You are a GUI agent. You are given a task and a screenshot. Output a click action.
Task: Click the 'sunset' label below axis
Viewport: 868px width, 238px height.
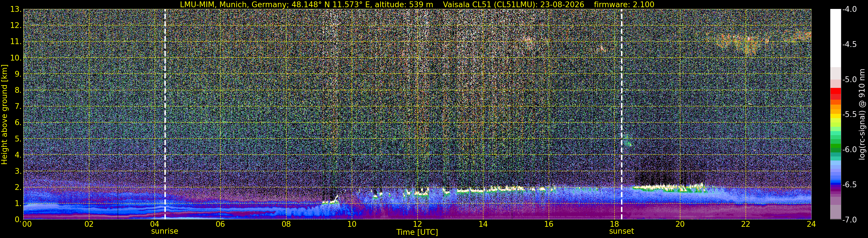(621, 231)
